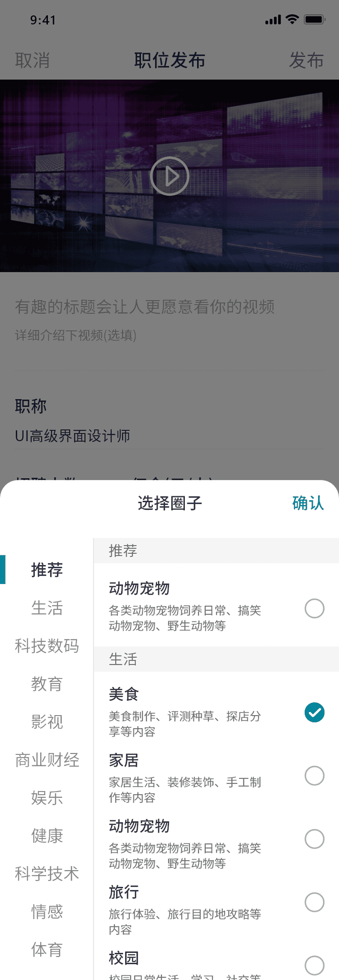This screenshot has height=980, width=339.
Task: Tap the battery status icon
Action: tap(314, 19)
